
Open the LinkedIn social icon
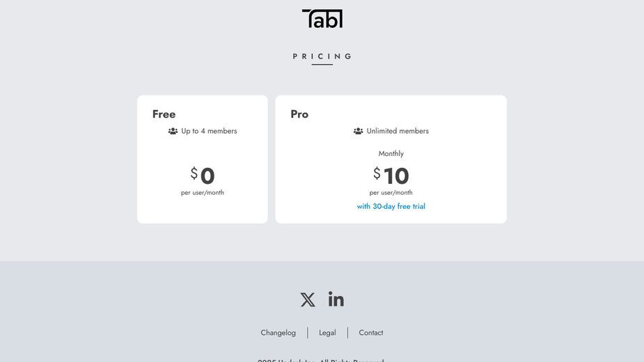pyautogui.click(x=336, y=299)
